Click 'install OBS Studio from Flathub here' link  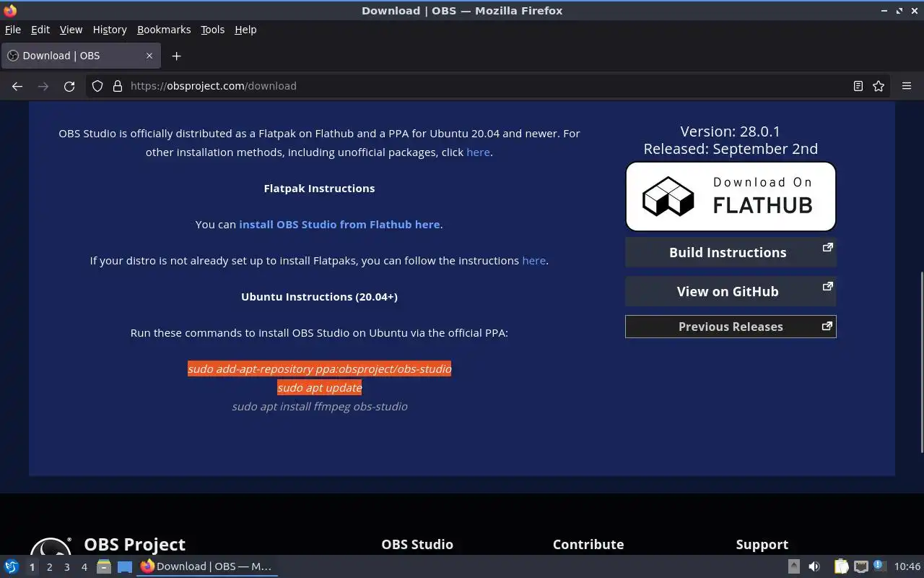point(339,224)
